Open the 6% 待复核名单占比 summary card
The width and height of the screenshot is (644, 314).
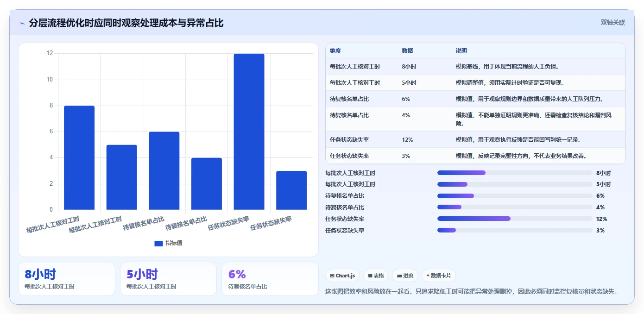pos(270,279)
